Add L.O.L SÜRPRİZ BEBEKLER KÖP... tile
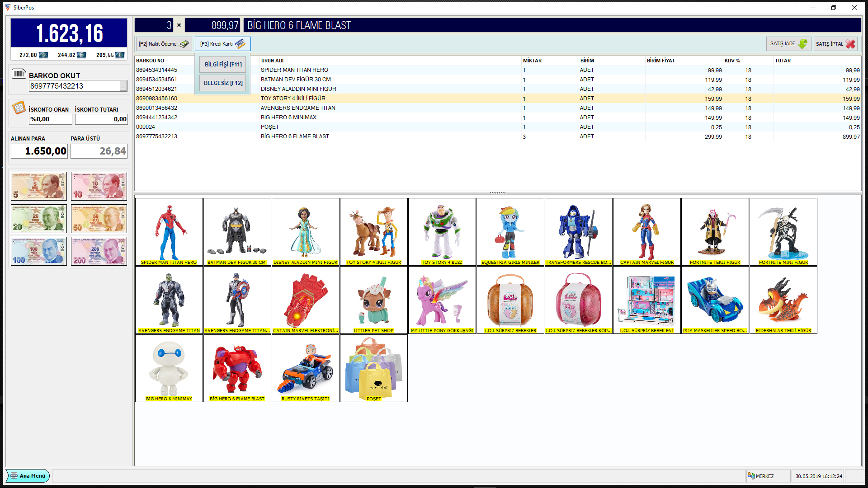 [x=579, y=300]
